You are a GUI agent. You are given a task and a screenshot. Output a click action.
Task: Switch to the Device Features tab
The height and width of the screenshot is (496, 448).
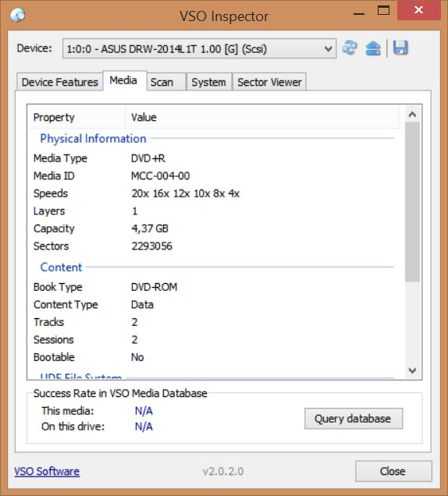coord(60,82)
